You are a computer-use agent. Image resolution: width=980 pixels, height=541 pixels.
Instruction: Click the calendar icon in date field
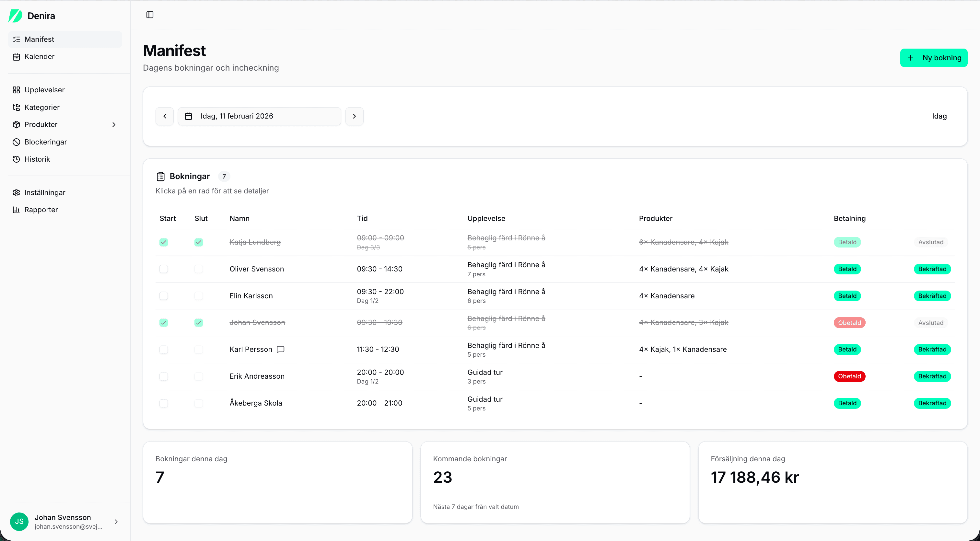[188, 116]
